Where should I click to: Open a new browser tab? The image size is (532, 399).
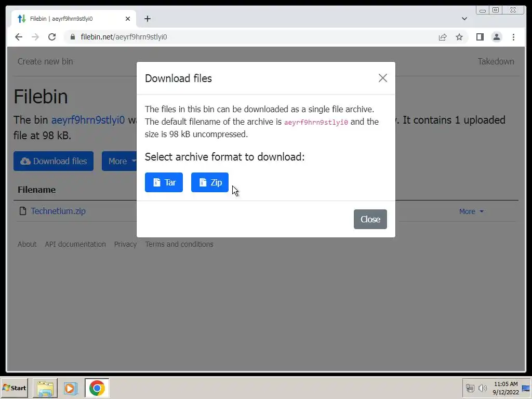[147, 19]
